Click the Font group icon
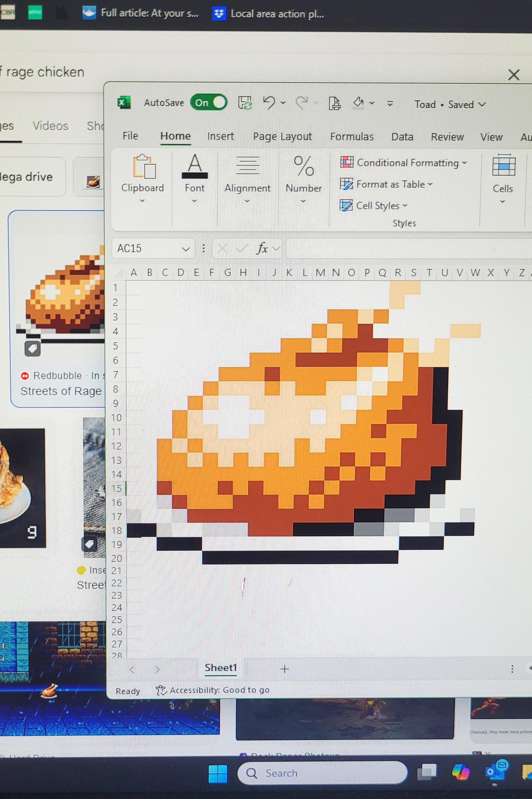Image resolution: width=532 pixels, height=799 pixels. point(195,166)
